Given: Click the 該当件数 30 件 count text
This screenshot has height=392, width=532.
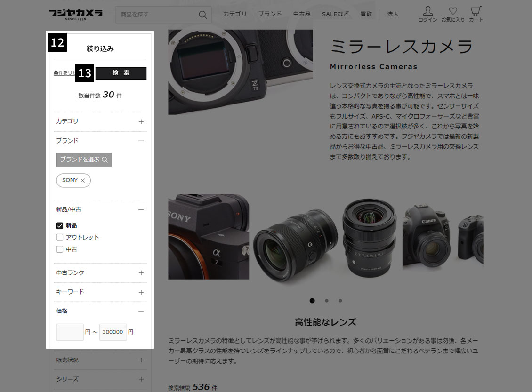Looking at the screenshot, I should pos(100,95).
